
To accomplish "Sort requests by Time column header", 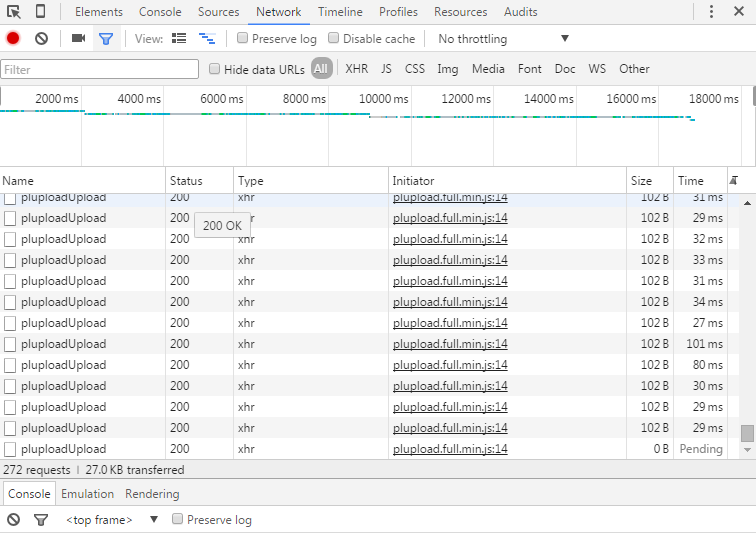I will tap(691, 181).
